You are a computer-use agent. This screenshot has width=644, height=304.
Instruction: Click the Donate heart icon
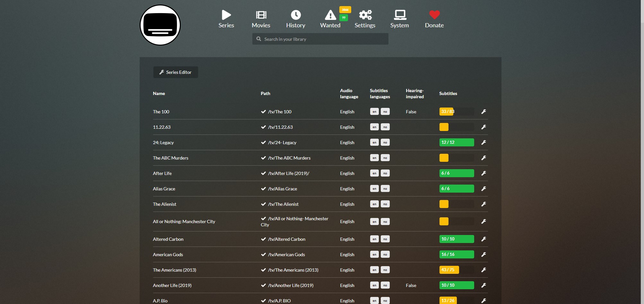[x=434, y=15]
